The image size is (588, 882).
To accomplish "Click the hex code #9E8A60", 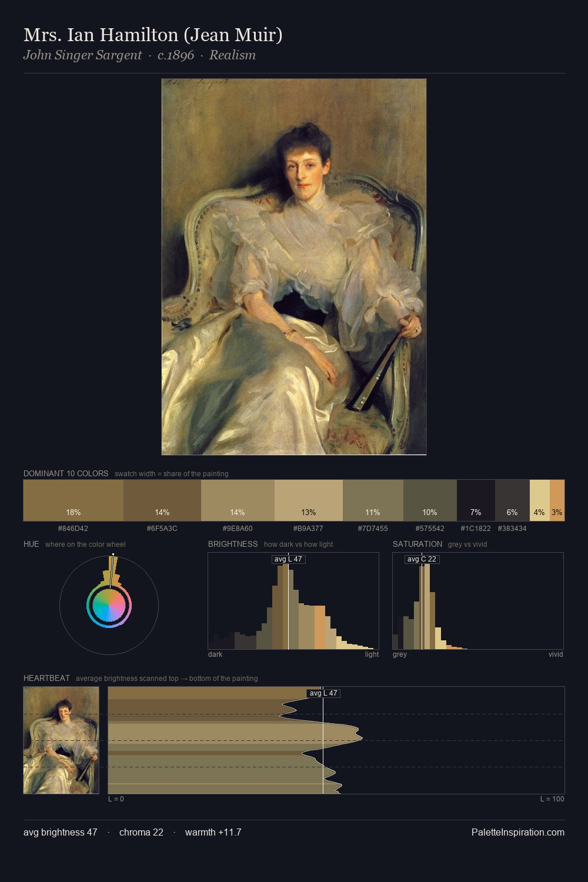I will [238, 529].
